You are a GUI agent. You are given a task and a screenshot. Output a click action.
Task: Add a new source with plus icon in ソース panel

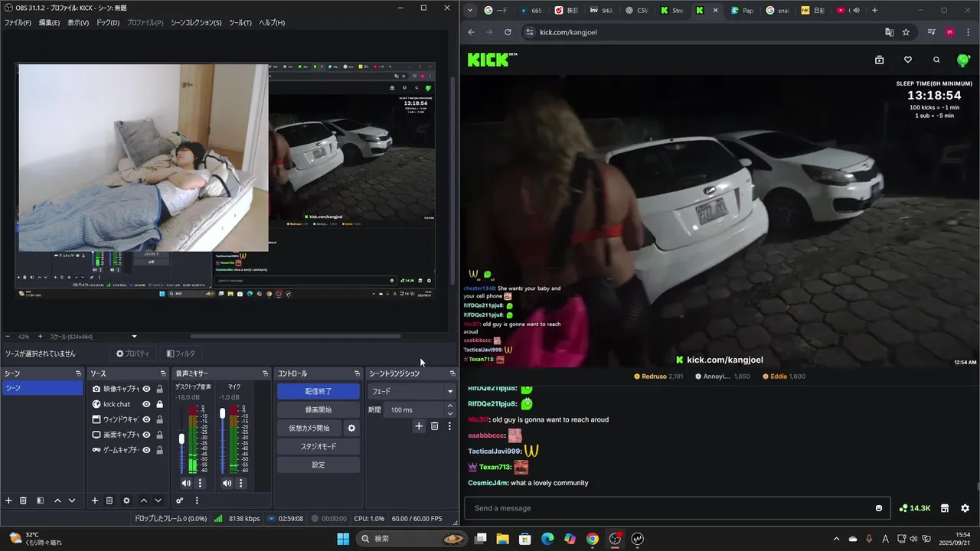(x=95, y=500)
